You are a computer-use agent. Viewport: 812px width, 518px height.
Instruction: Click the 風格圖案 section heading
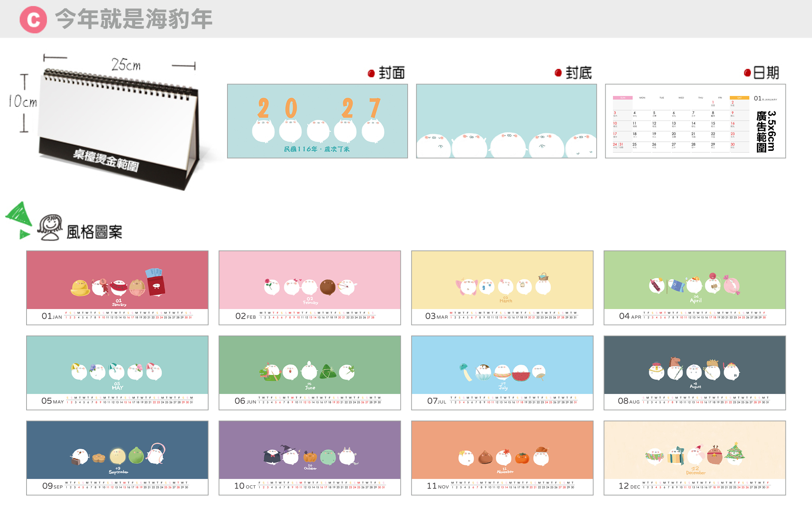[94, 232]
